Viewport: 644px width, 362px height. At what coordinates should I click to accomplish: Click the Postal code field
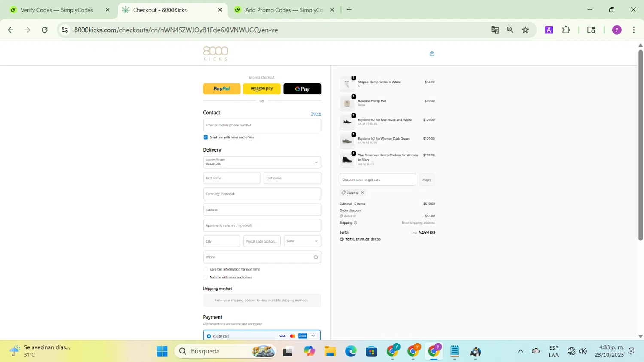262,241
